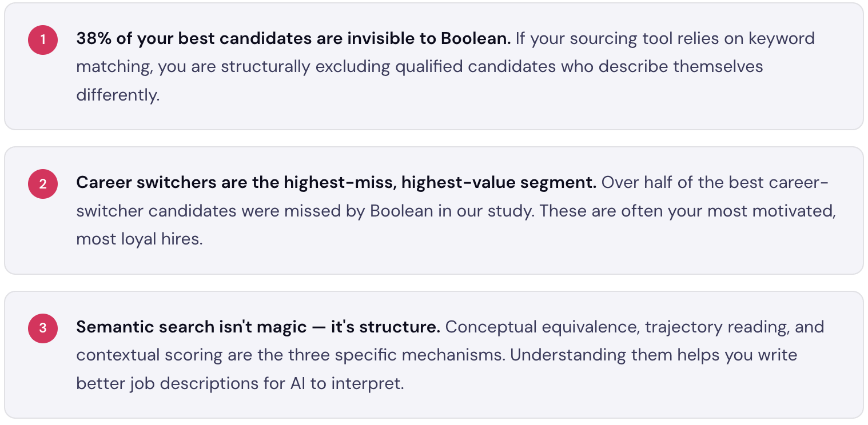The height and width of the screenshot is (425, 868).
Task: Click 'Understanding them helps you write' text
Action: coord(654,355)
